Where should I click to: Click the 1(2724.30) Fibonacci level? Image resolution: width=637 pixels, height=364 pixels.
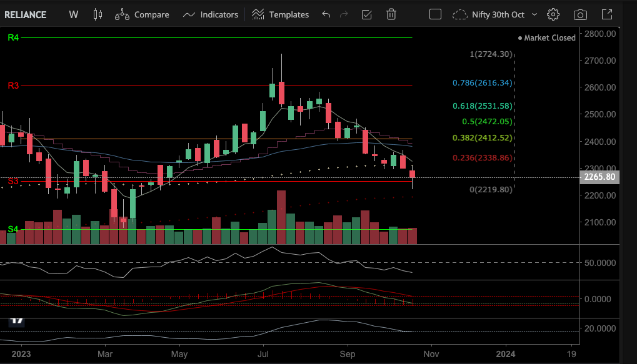point(491,54)
